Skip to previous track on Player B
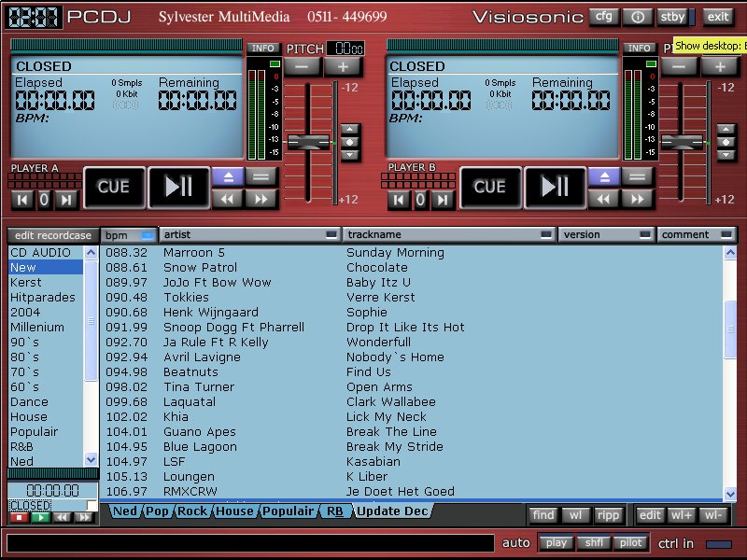The image size is (747, 560). point(399,200)
